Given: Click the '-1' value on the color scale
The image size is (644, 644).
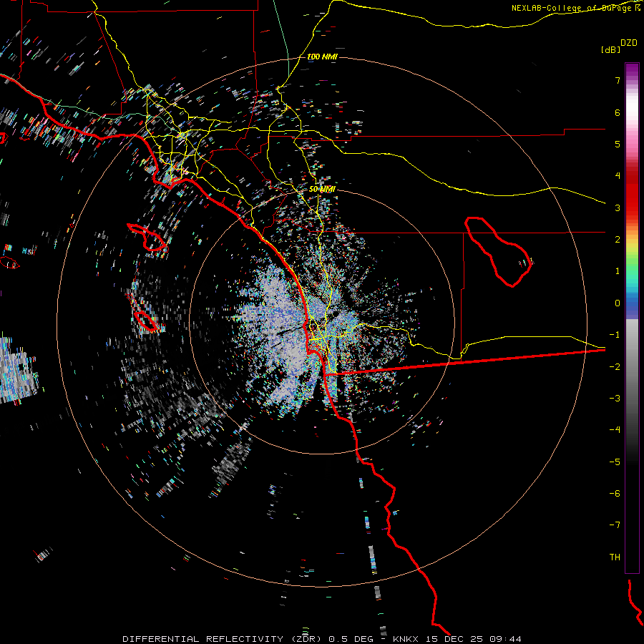Looking at the screenshot, I should (615, 335).
